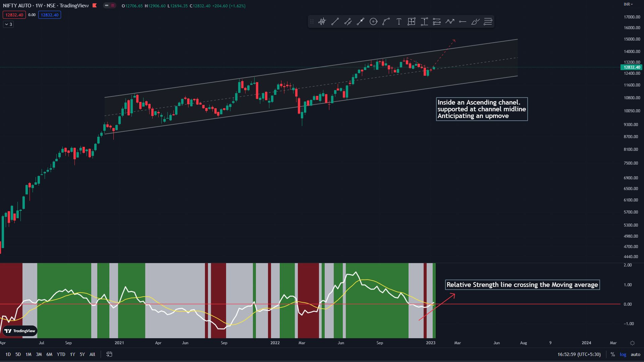This screenshot has height=362, width=644.
Task: Select the Price Range measurement tool
Action: (424, 21)
